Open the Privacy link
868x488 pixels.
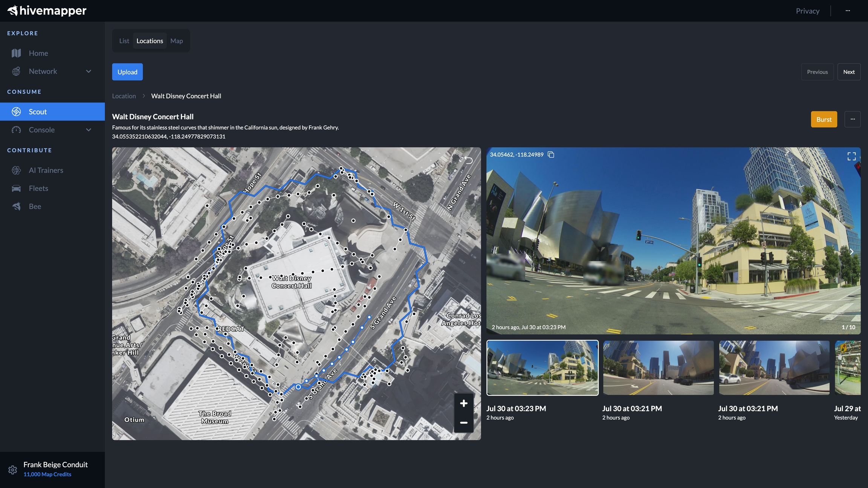807,11
